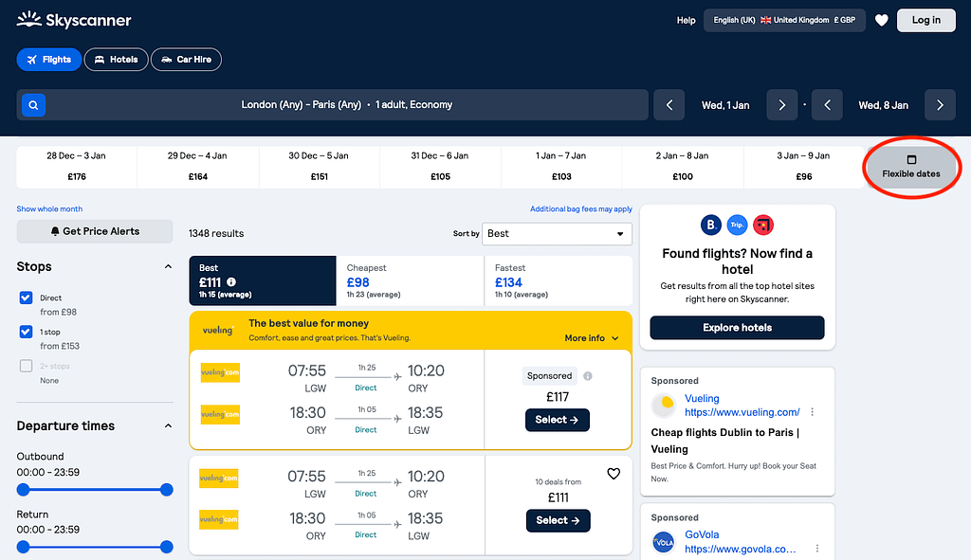Go to previous departure date arrow
Viewport: 971px width, 560px height.
pos(669,105)
